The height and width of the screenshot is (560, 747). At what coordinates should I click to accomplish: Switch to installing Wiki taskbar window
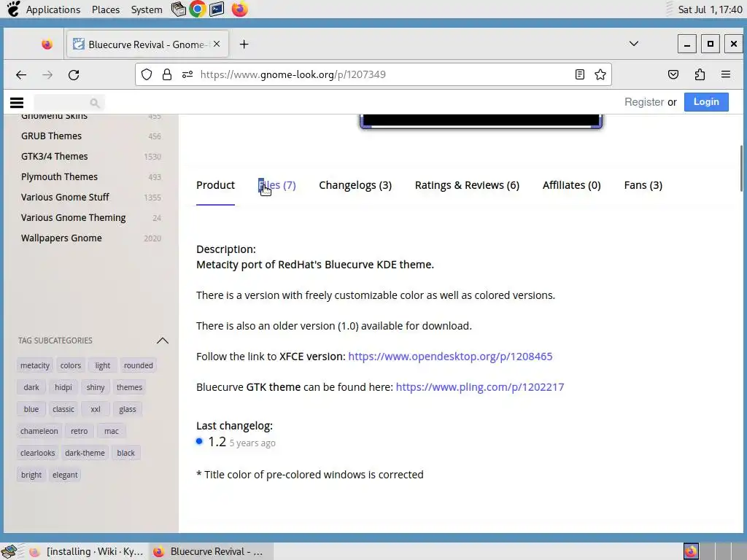[x=86, y=551]
